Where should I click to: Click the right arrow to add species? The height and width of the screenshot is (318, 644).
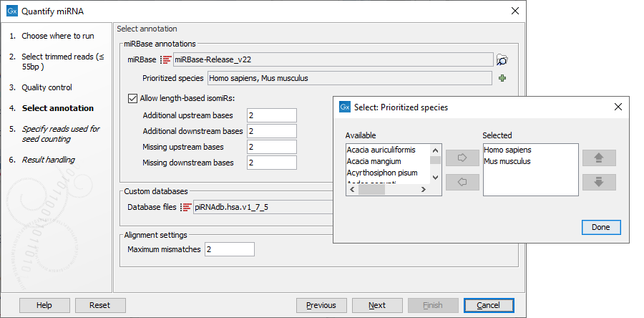462,158
